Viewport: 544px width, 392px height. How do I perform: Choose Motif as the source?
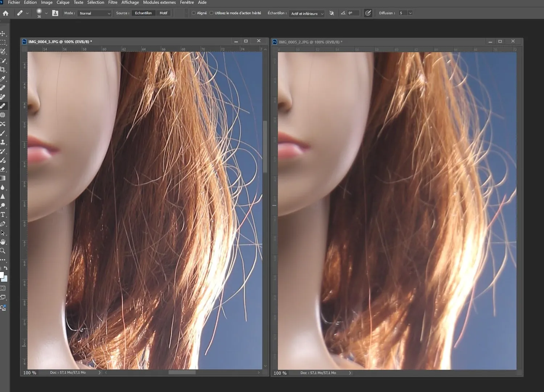click(164, 13)
